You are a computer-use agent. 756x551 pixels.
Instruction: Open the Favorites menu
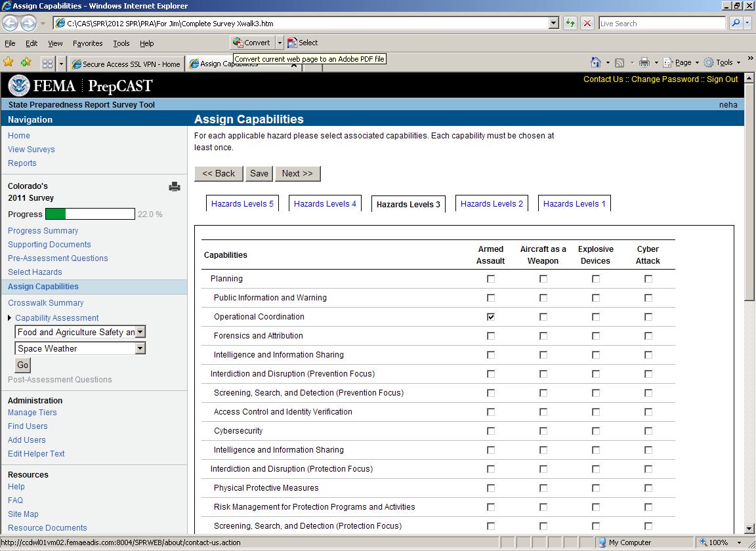pos(87,43)
